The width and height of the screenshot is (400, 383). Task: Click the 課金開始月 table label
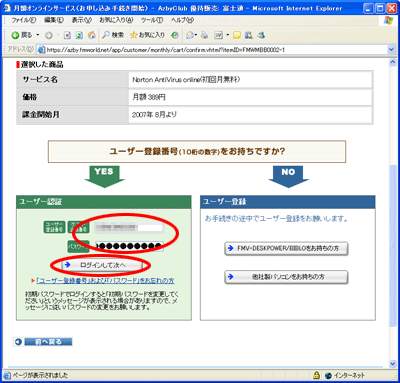(x=41, y=114)
